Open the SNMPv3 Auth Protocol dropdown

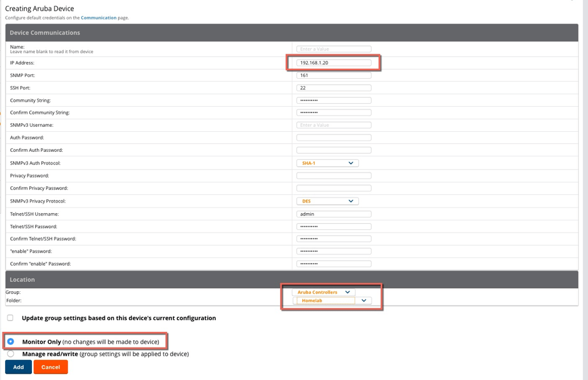coord(327,163)
